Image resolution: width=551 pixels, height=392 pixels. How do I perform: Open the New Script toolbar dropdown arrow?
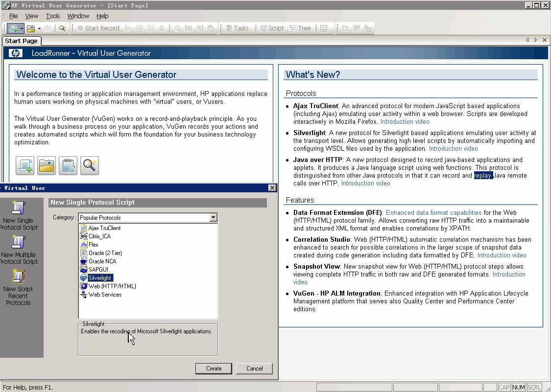[22, 28]
